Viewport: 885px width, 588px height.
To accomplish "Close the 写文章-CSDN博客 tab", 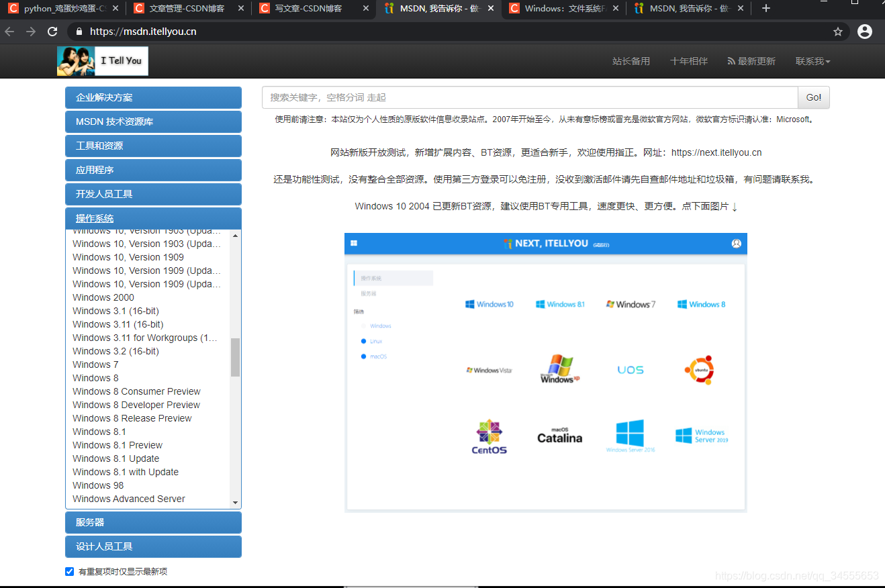I will click(x=366, y=9).
